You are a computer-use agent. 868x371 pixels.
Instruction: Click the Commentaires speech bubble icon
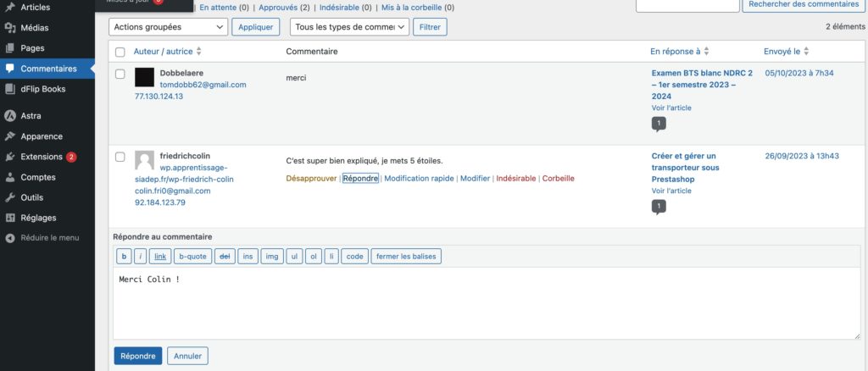click(x=9, y=69)
